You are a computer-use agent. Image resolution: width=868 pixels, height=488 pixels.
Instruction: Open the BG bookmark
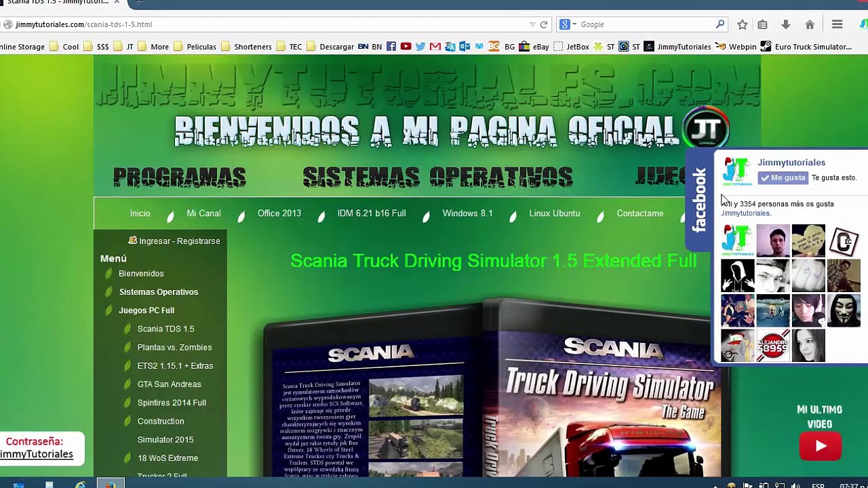[502, 46]
